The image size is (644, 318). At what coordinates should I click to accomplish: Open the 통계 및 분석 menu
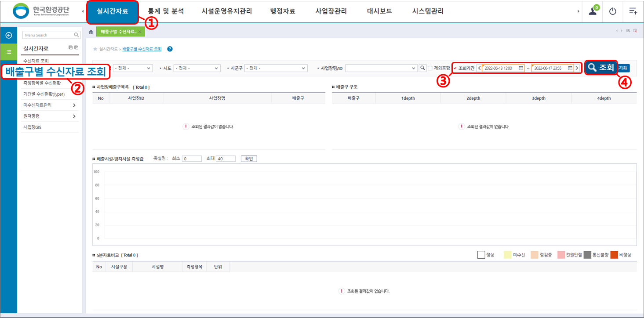coord(166,11)
